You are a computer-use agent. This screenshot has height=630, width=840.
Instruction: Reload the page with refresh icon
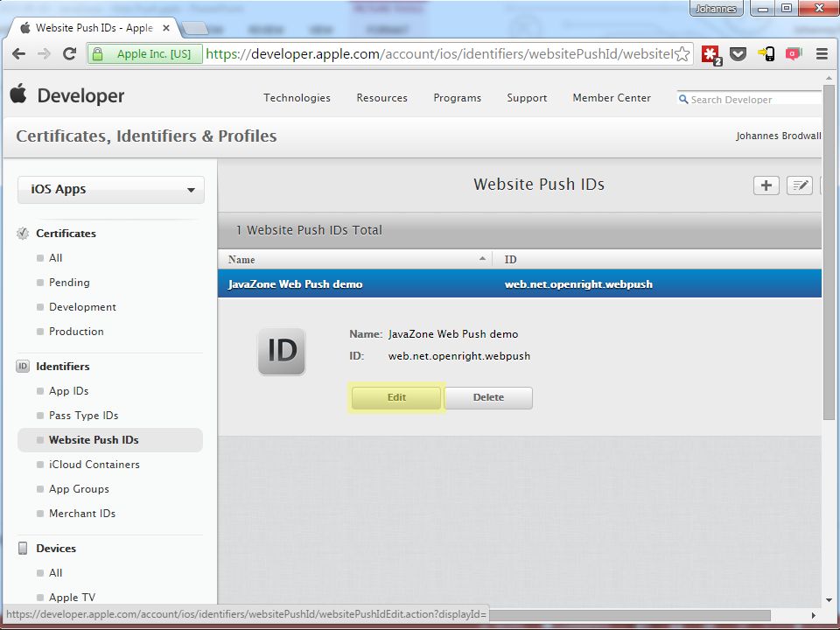70,54
